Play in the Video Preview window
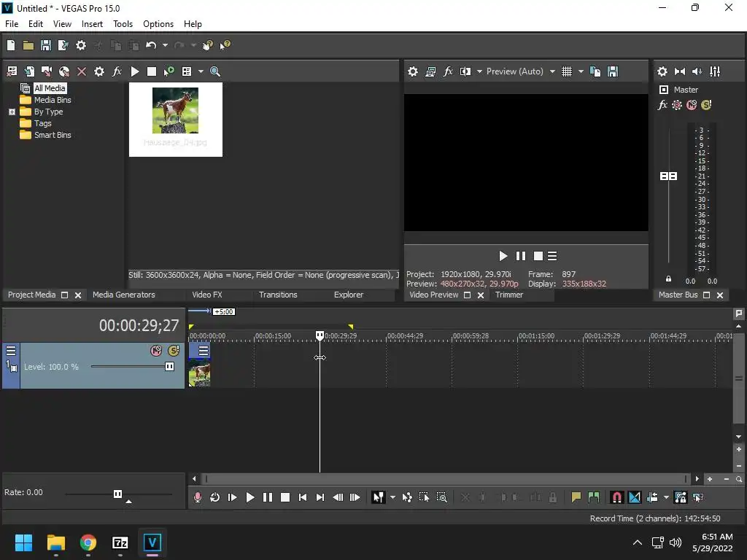The width and height of the screenshot is (747, 560). tap(503, 256)
